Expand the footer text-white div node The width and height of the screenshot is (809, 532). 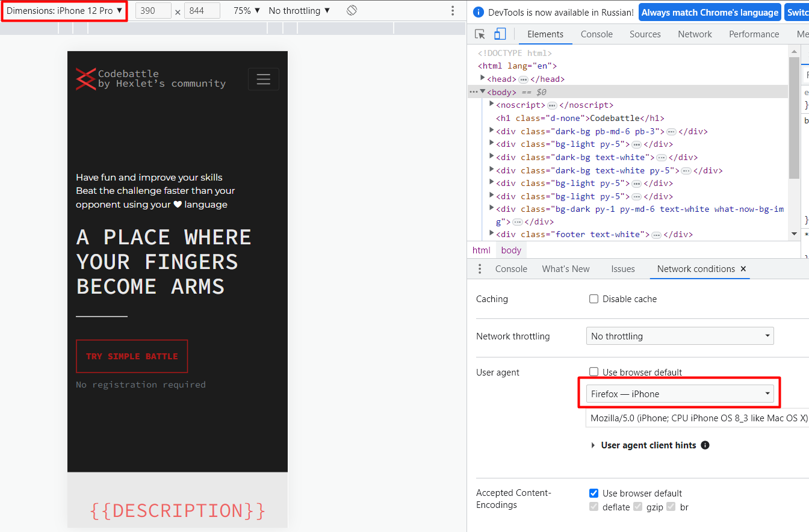pos(492,234)
